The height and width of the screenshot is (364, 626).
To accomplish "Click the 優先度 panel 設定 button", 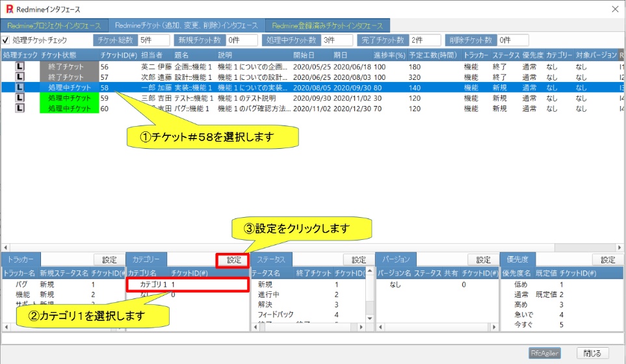I will point(608,260).
